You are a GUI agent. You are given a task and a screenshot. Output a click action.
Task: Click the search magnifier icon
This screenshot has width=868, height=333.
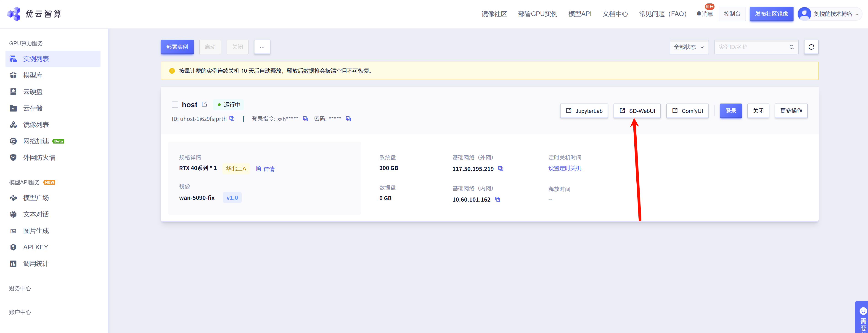click(791, 47)
